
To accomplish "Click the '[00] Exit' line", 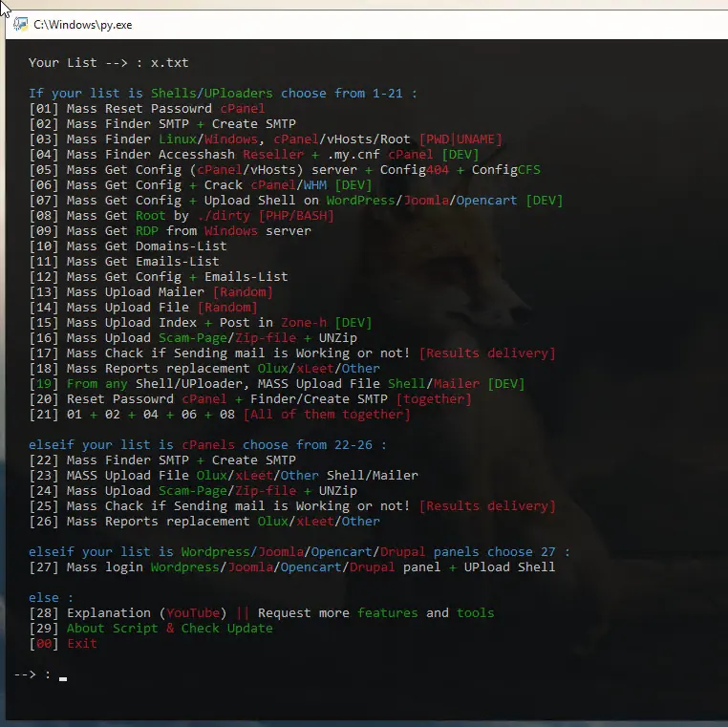I will click(x=63, y=644).
